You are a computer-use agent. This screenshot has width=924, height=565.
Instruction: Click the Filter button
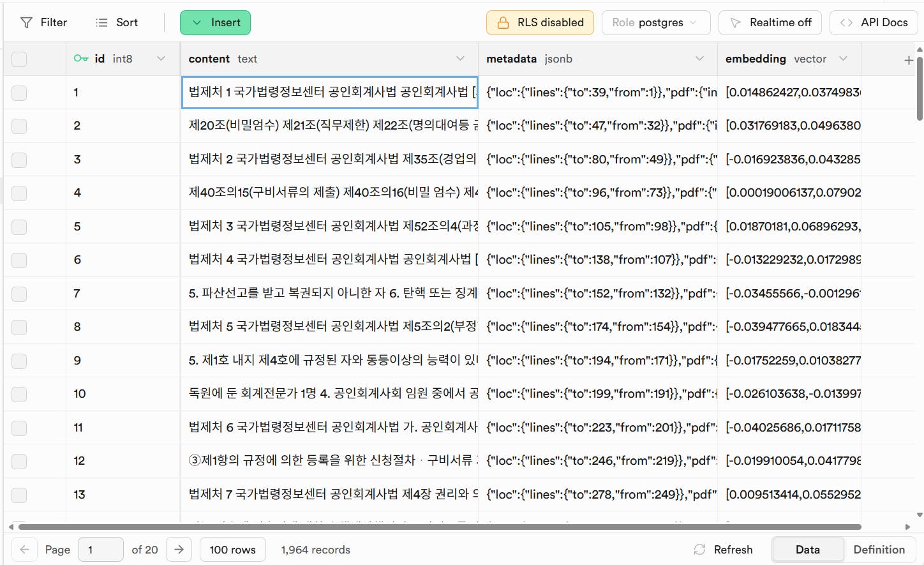click(44, 23)
